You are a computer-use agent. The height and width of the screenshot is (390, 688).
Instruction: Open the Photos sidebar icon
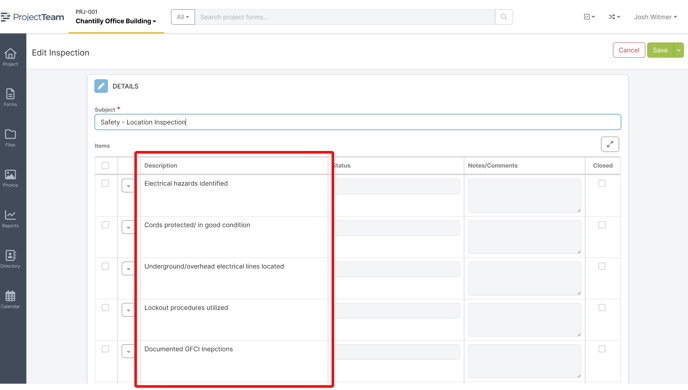click(11, 178)
